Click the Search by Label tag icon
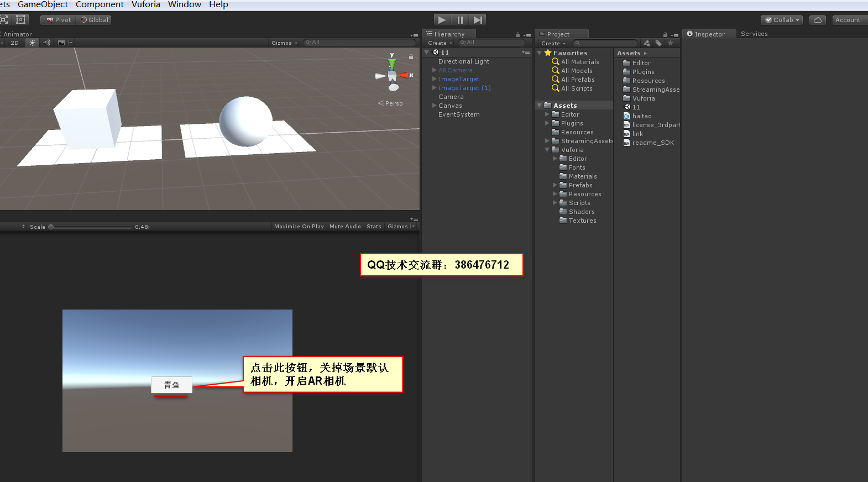Screen dimensions: 868x482 (x=658, y=43)
